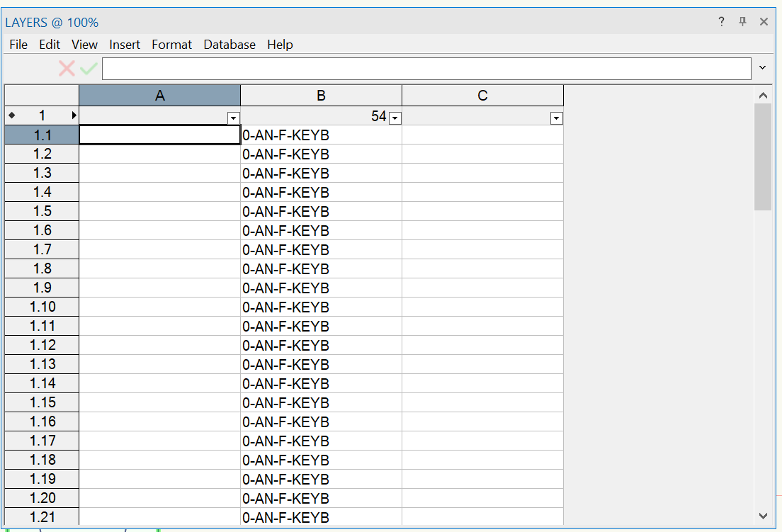The image size is (782, 532).
Task: Open the Database menu
Action: 229,44
